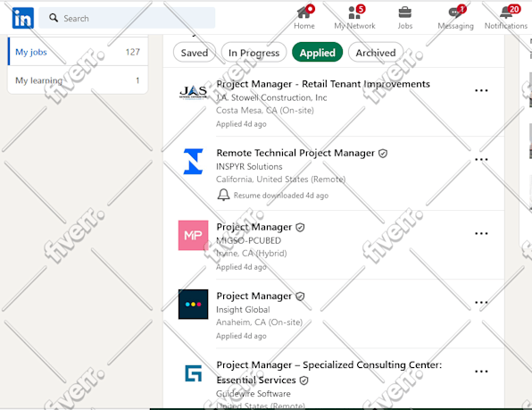Open Specialized Consulting Center job title

pyautogui.click(x=329, y=372)
